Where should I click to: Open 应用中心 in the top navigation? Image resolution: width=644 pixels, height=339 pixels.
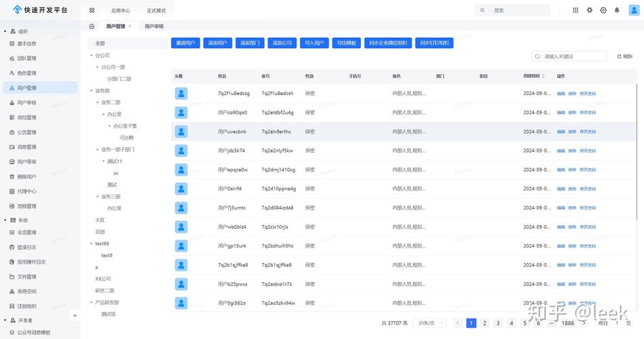tap(121, 11)
